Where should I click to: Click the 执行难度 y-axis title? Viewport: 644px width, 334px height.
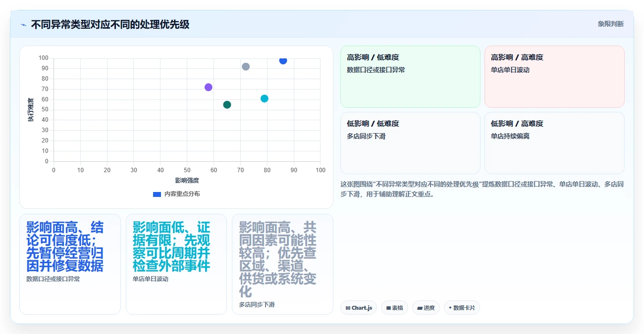[x=31, y=110]
